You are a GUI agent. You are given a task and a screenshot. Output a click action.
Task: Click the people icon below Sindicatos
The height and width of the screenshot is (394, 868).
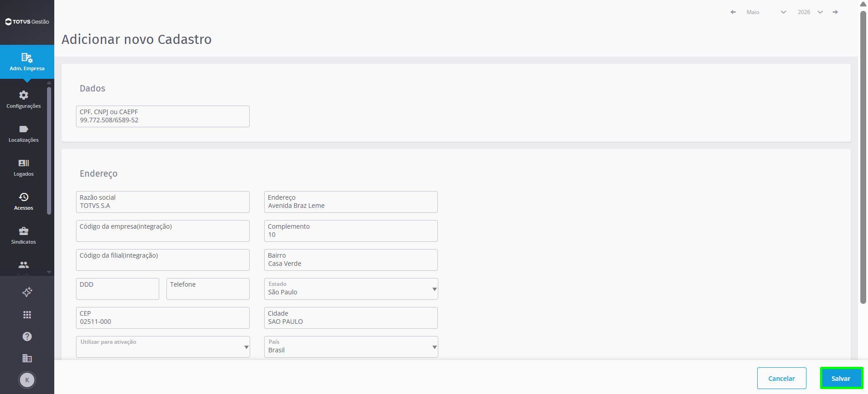[24, 265]
